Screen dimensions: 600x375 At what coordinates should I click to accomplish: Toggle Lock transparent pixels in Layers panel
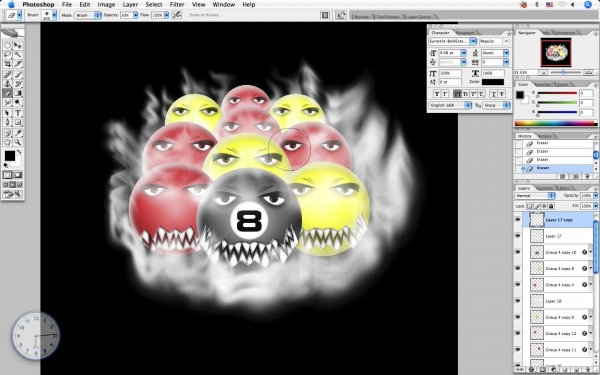point(530,206)
